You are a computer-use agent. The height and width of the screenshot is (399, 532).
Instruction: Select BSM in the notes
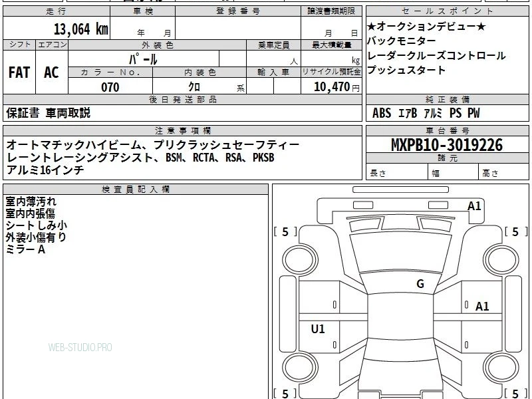tap(175, 158)
